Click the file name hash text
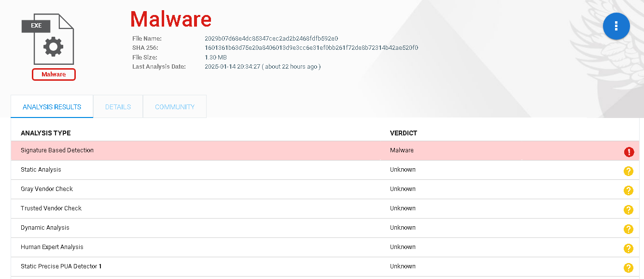 (271, 38)
